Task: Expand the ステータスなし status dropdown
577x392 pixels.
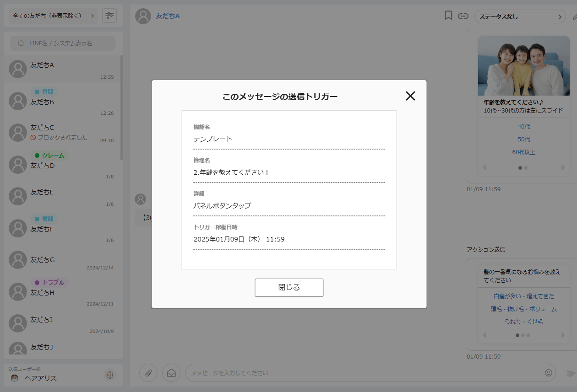Action: [520, 16]
